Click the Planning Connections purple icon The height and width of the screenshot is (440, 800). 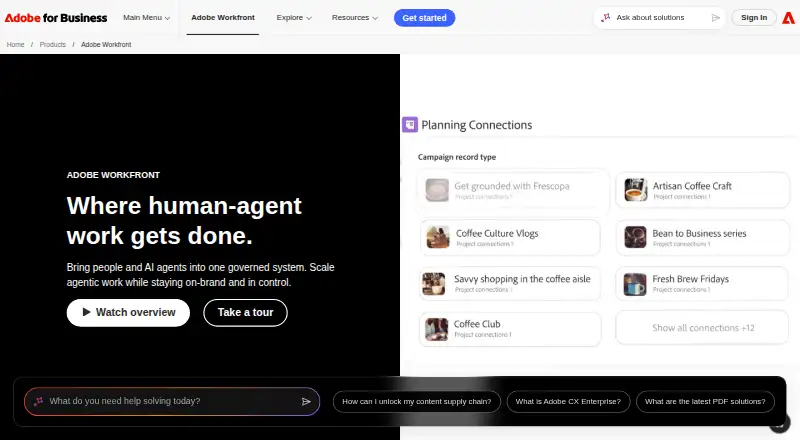(x=410, y=125)
